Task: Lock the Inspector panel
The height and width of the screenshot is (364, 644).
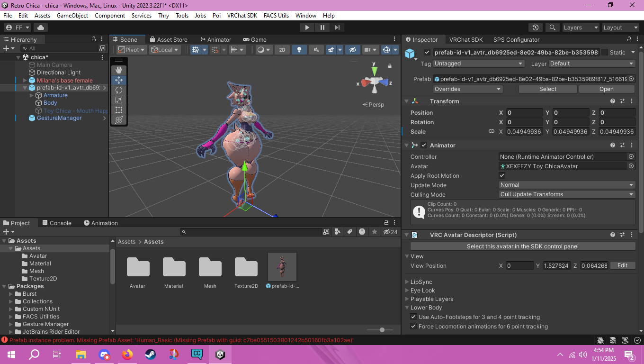Action: (629, 39)
